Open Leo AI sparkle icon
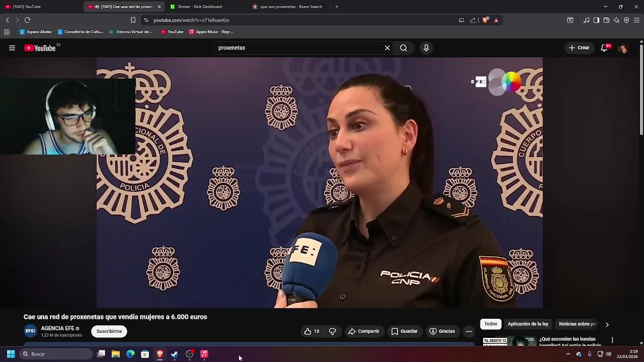 pos(616,20)
